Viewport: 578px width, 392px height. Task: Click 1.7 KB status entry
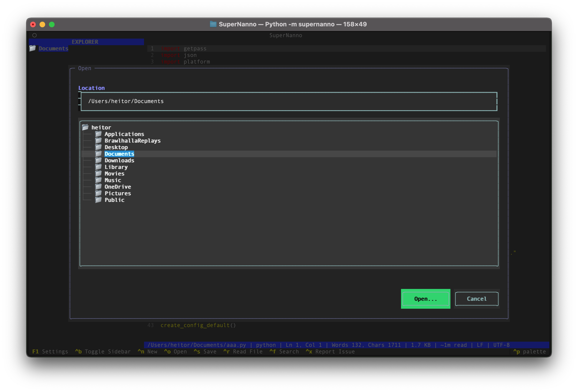coord(421,345)
